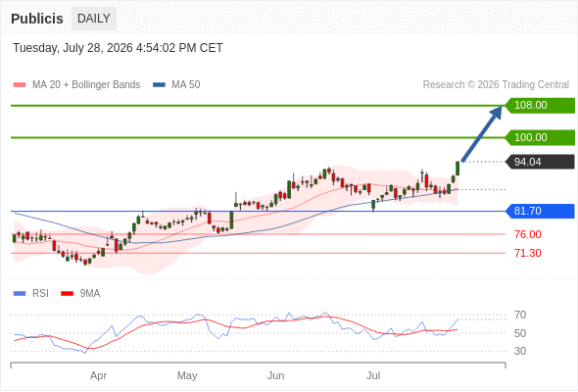Click the RSI 30 axis label

click(520, 351)
